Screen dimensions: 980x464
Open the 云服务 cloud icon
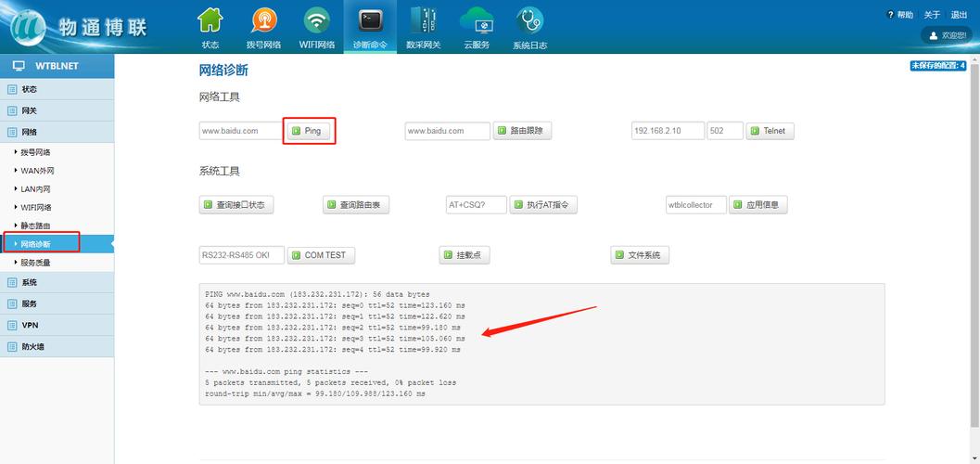click(477, 20)
